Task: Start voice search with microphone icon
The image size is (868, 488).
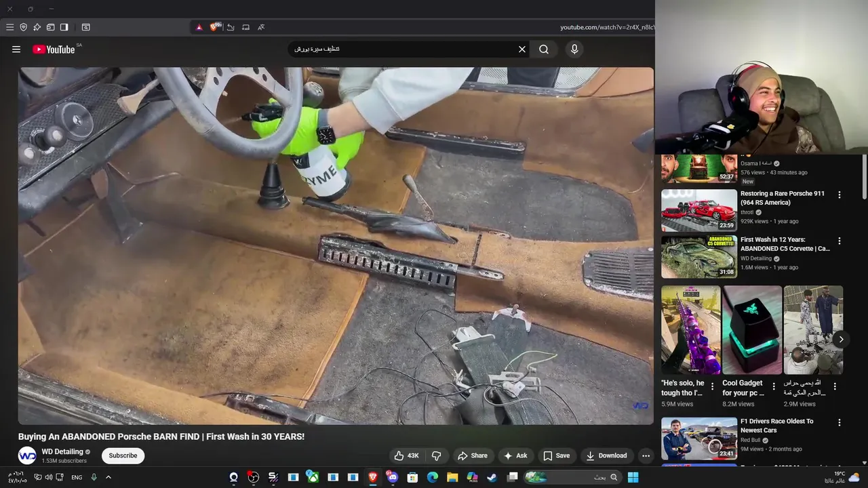Action: [574, 49]
